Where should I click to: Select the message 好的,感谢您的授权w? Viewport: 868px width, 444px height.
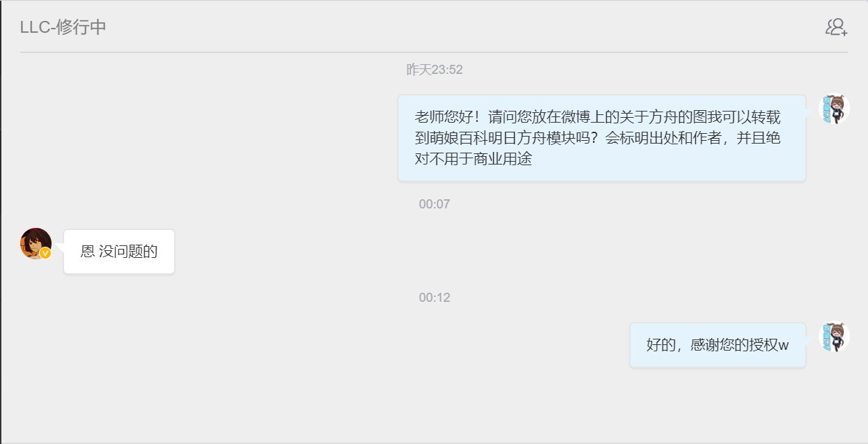coord(718,345)
